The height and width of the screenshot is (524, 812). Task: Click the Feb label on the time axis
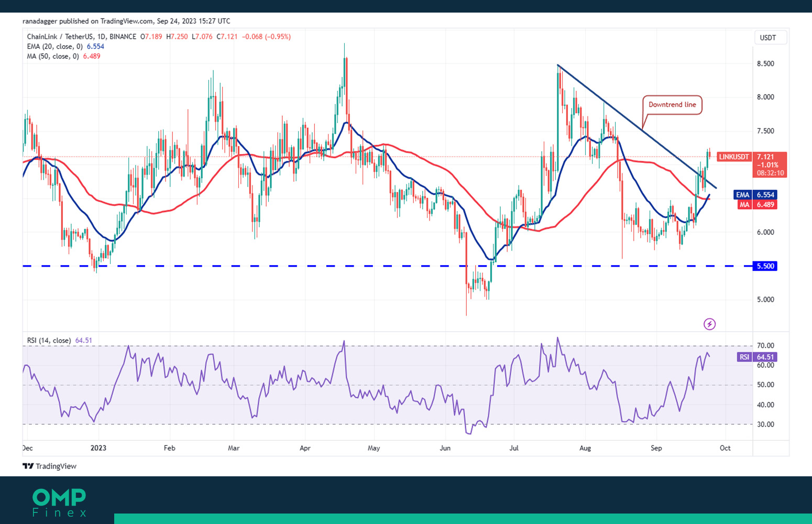169,449
